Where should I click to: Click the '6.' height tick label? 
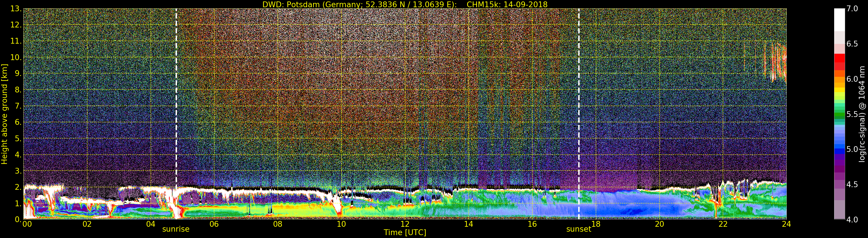point(18,122)
